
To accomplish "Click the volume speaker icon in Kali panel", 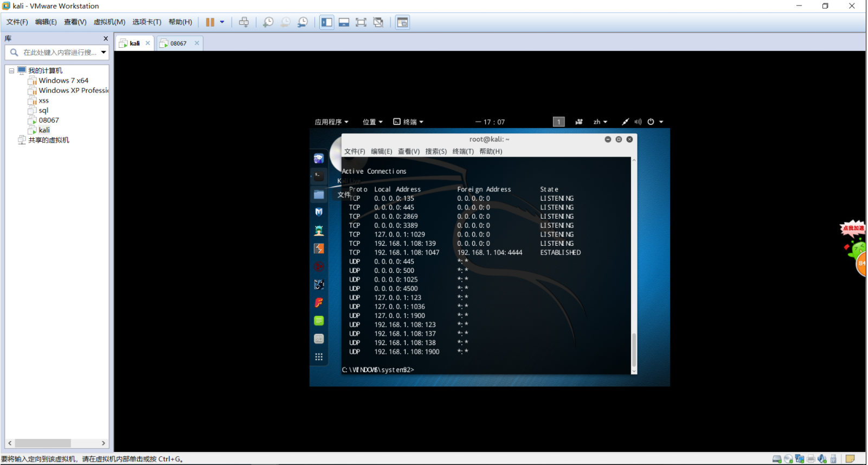I will pos(638,122).
